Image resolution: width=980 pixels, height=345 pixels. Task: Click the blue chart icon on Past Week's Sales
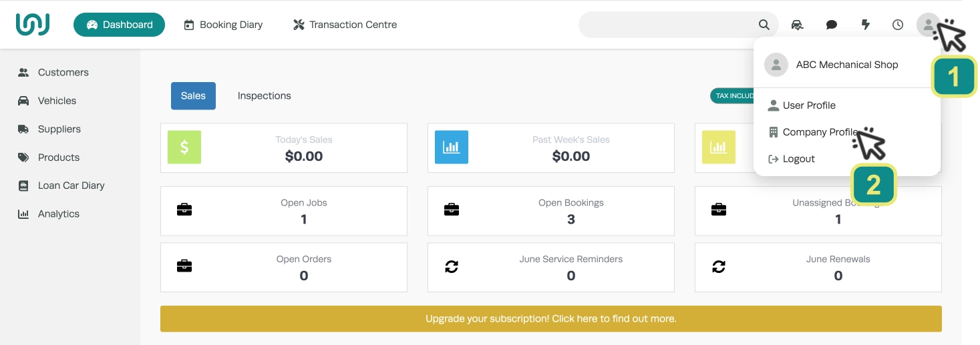[x=452, y=147]
